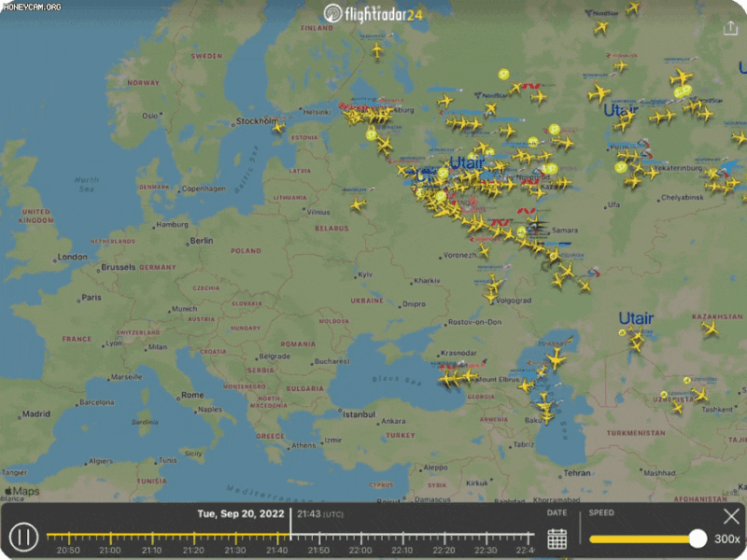Set playback speed with slider knob
The width and height of the screenshot is (747, 560).
(x=698, y=539)
